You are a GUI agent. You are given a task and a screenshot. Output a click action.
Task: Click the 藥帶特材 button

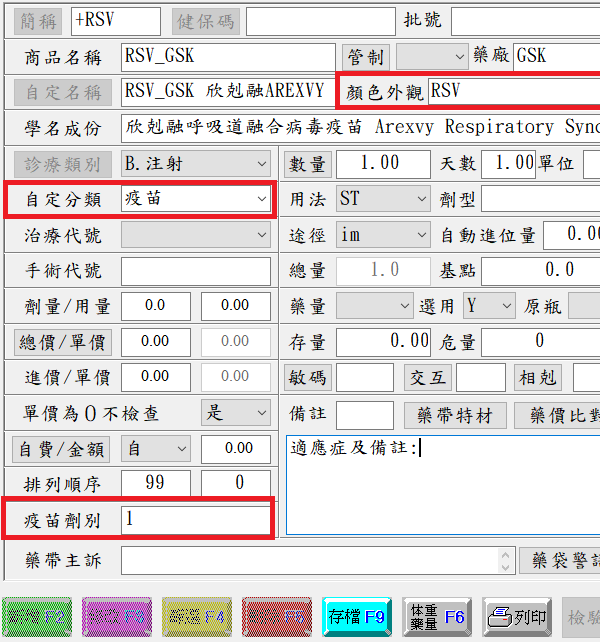click(x=455, y=415)
